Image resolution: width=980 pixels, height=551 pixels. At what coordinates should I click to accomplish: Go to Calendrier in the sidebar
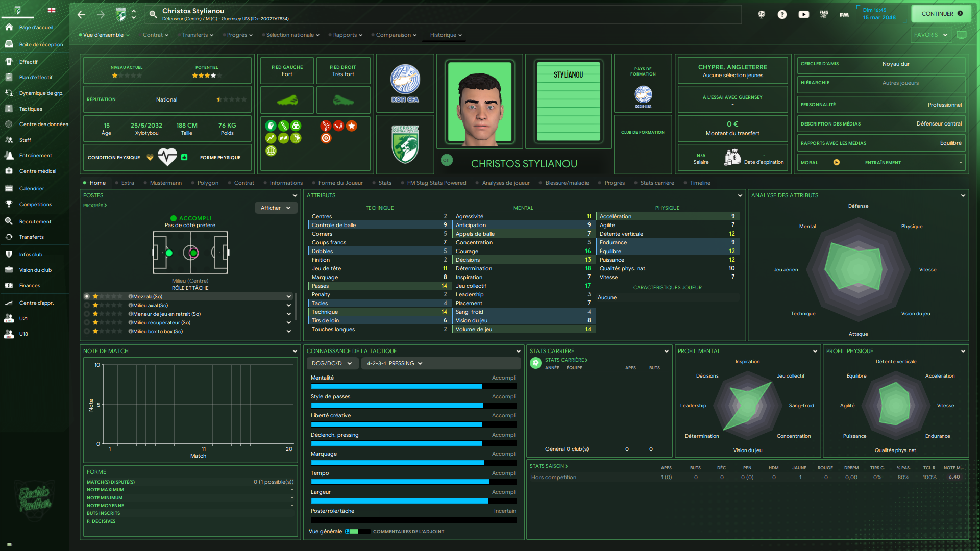pos(32,188)
